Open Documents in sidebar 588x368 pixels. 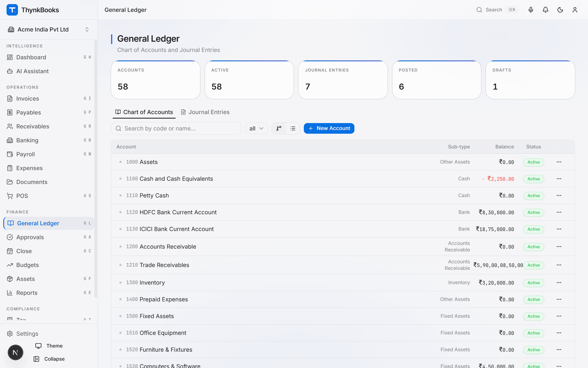point(49,182)
